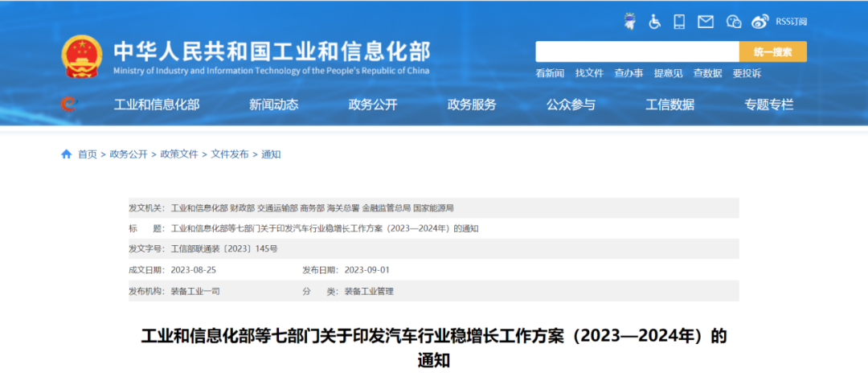Click the wheelchair accessibility icon
This screenshot has height=381, width=868.
(654, 22)
